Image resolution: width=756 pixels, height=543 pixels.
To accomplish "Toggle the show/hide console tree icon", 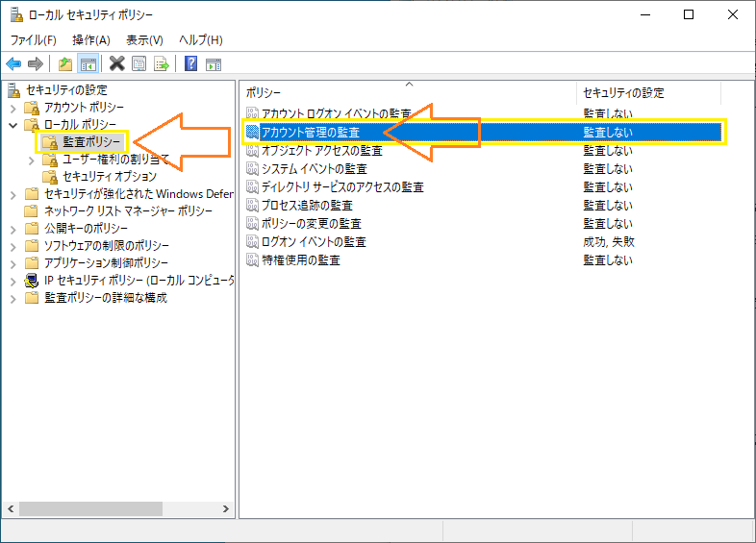I will click(x=88, y=63).
